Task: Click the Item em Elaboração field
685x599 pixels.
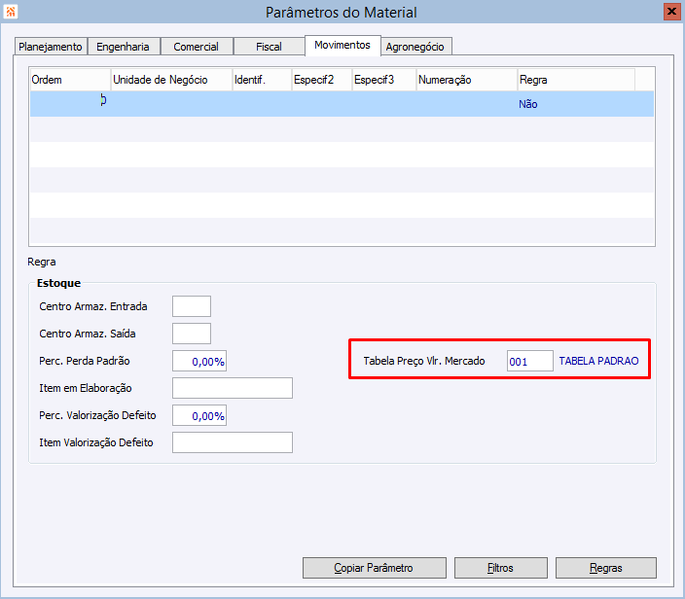Action: coord(232,388)
